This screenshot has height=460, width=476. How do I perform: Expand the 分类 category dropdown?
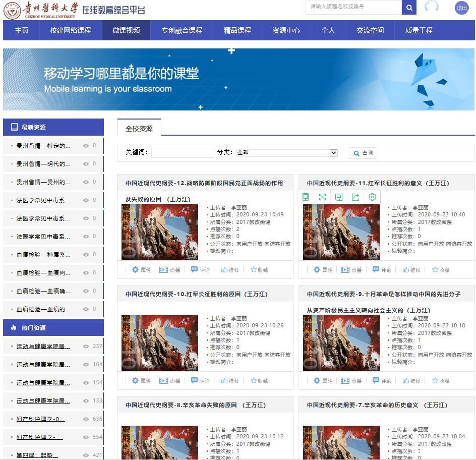(x=333, y=153)
